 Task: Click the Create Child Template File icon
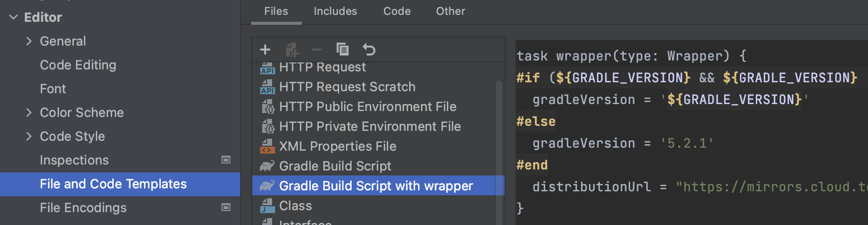click(292, 50)
